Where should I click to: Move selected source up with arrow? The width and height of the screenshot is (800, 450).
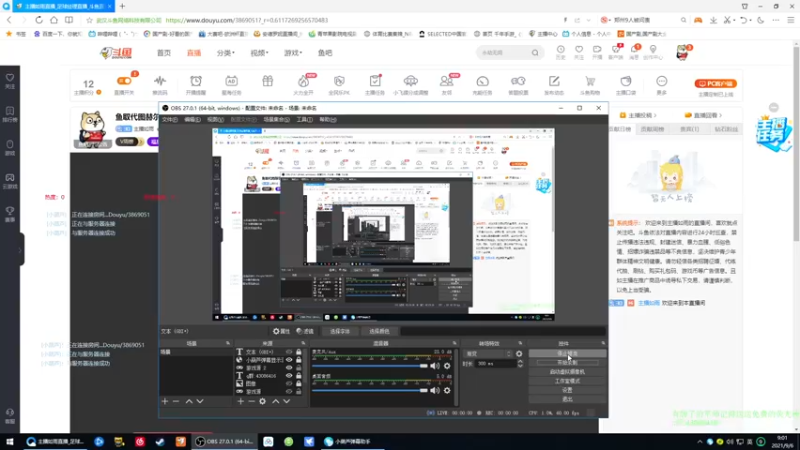click(x=276, y=402)
